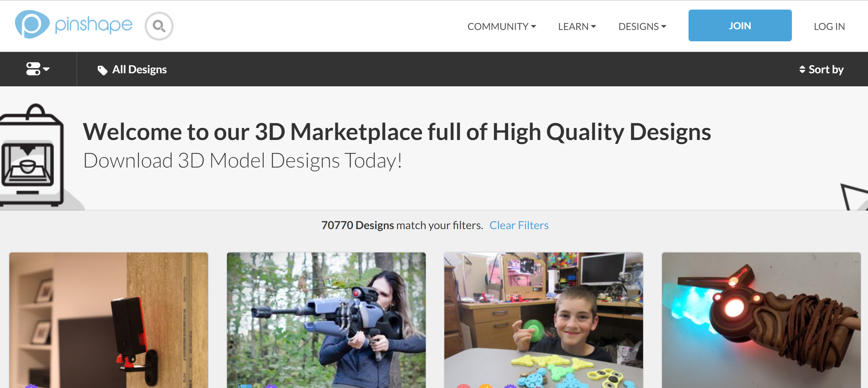This screenshot has width=868, height=388.
Task: Click the 'Download 3D Model Designs Today!' subtitle
Action: (x=243, y=161)
